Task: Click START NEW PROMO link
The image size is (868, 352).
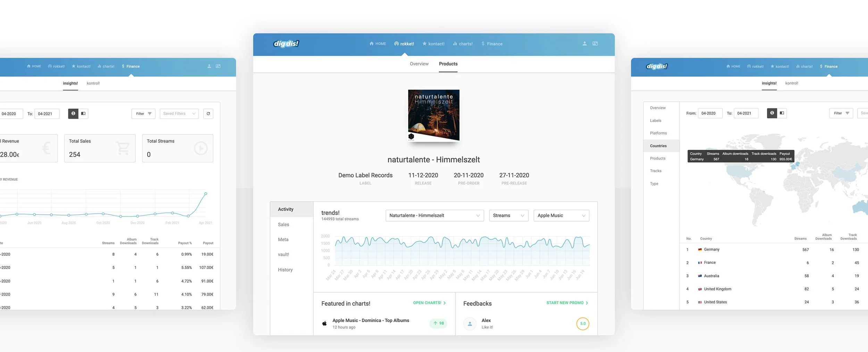Action: point(567,303)
